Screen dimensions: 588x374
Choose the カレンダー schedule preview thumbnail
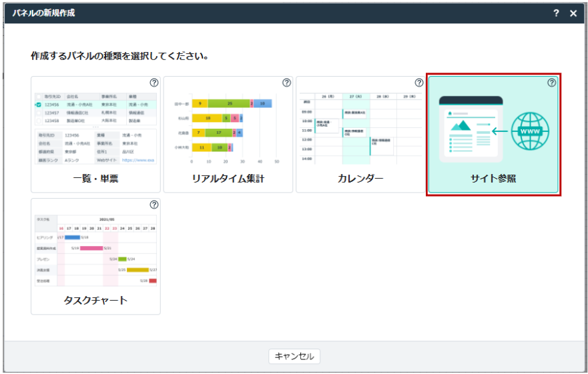point(360,128)
